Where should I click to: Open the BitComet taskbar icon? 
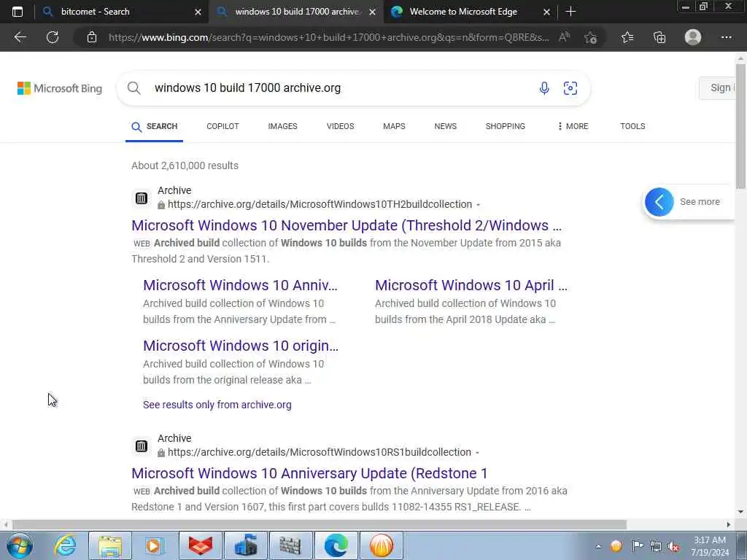pos(381,545)
